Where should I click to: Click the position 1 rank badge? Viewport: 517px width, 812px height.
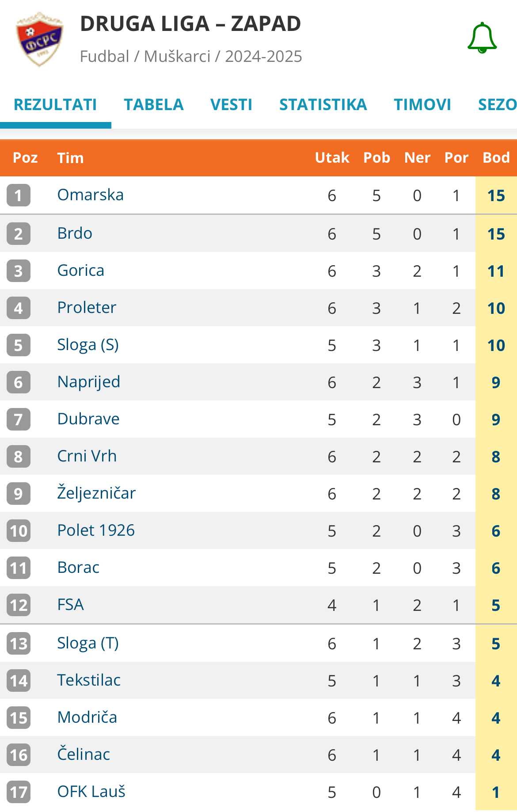tap(19, 195)
